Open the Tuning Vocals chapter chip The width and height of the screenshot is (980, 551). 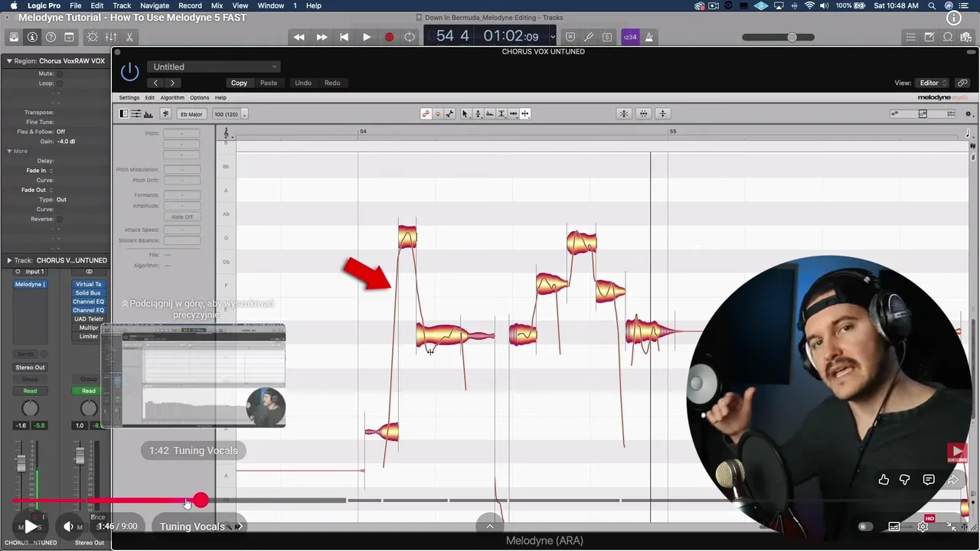click(x=199, y=527)
